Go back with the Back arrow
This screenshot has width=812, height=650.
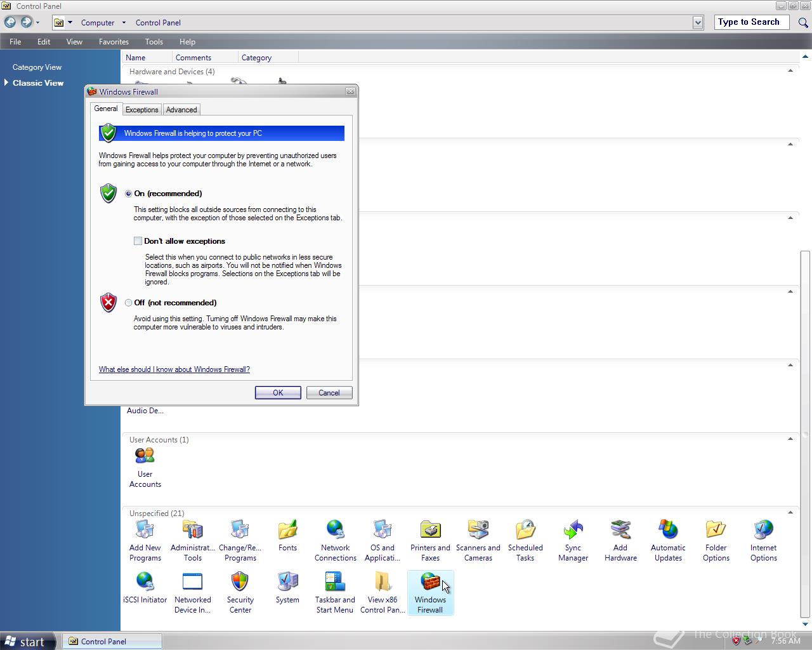click(x=10, y=22)
